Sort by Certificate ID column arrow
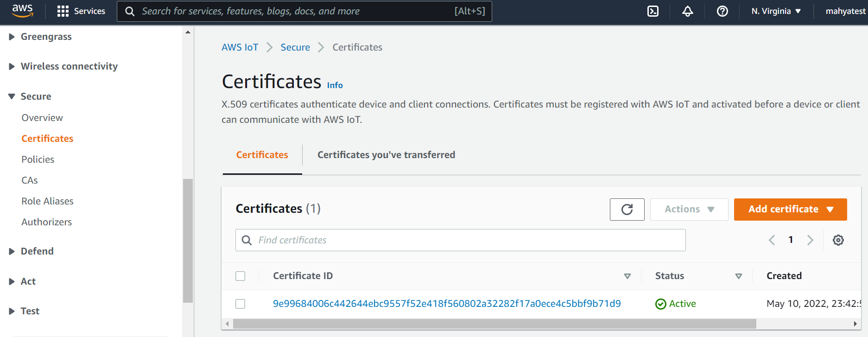This screenshot has width=868, height=337. [627, 276]
